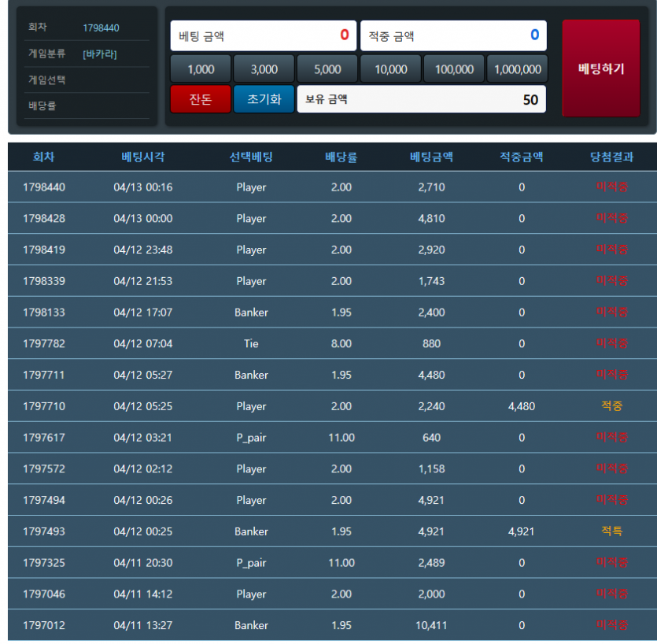Click the red 잔돈 button
The height and width of the screenshot is (644, 657).
pyautogui.click(x=201, y=99)
